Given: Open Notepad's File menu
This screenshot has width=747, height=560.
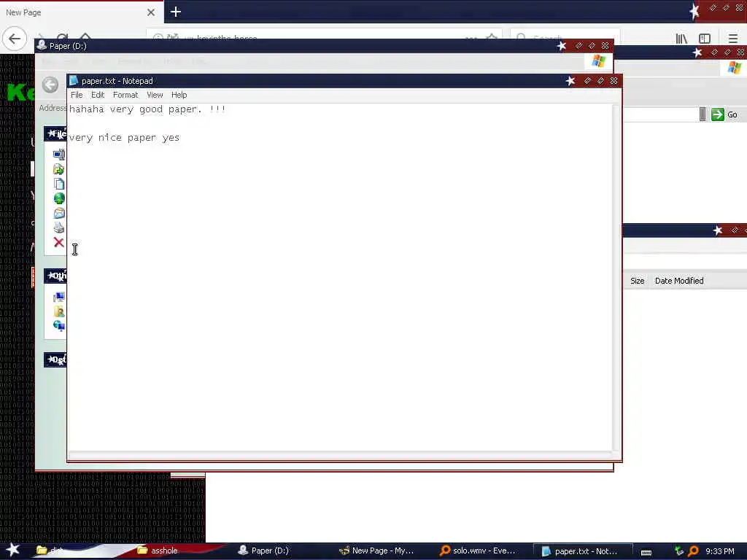Looking at the screenshot, I should 76,95.
